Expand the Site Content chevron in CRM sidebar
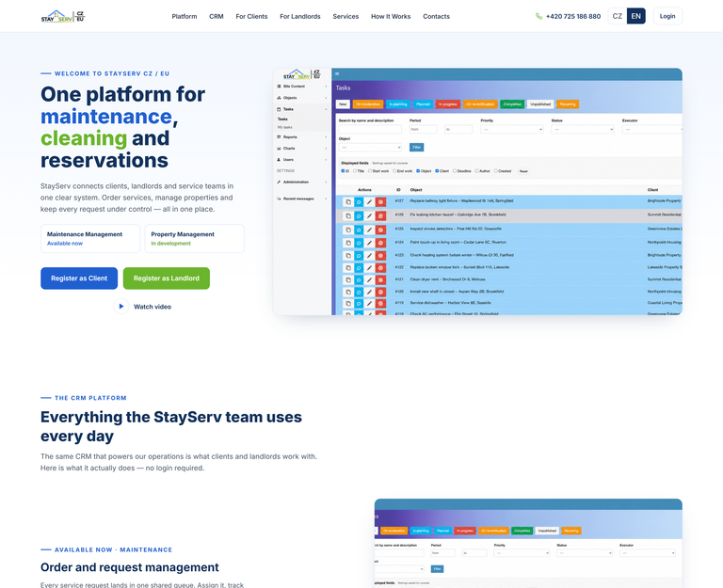The image size is (723, 588). 326,87
